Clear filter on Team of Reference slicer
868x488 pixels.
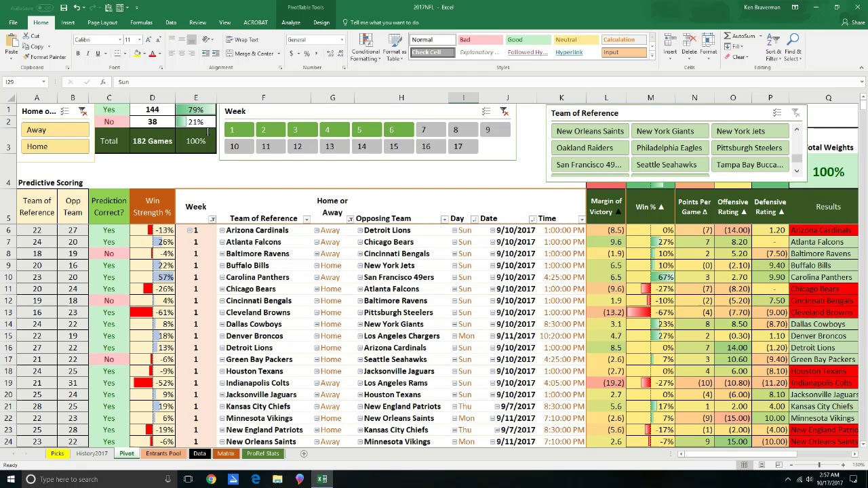[795, 113]
